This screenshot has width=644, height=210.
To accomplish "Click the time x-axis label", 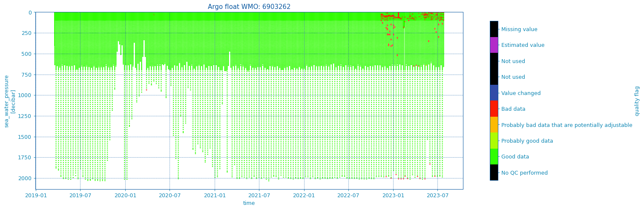I will (249, 203).
